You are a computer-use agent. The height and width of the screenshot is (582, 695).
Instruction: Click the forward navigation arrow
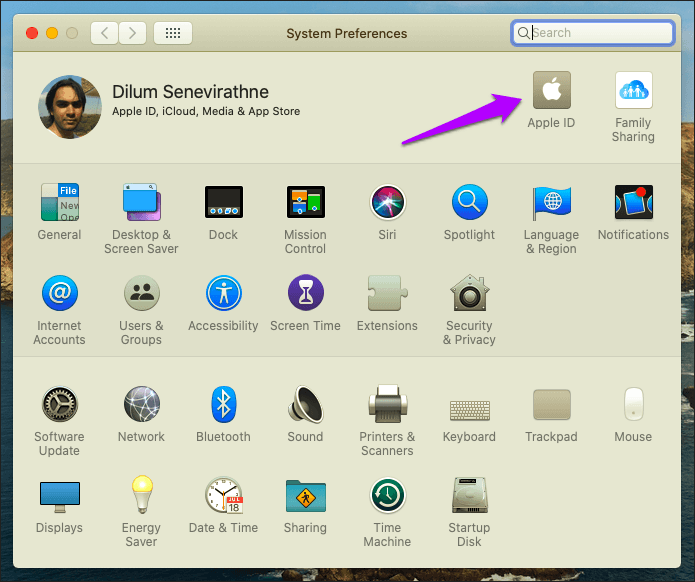132,33
